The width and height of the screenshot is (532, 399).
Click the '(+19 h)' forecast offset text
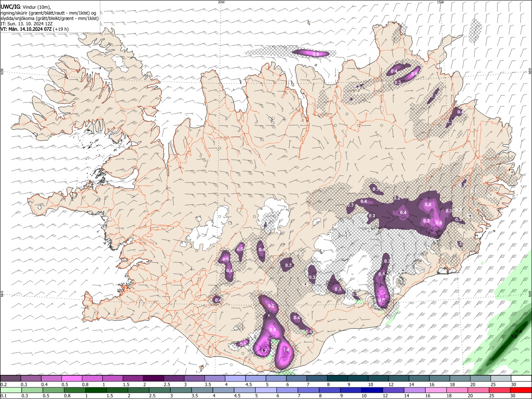pyautogui.click(x=61, y=29)
